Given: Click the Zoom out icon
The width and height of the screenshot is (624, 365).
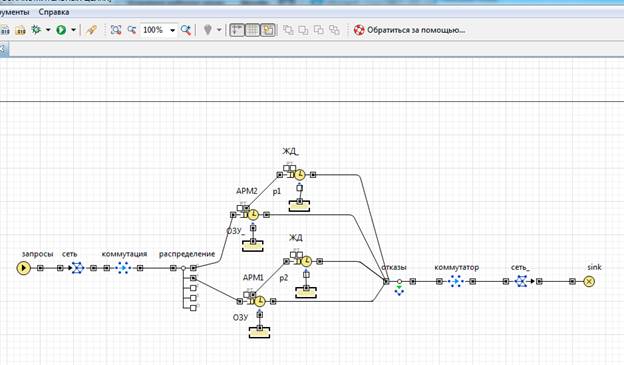Looking at the screenshot, I should point(132,30).
